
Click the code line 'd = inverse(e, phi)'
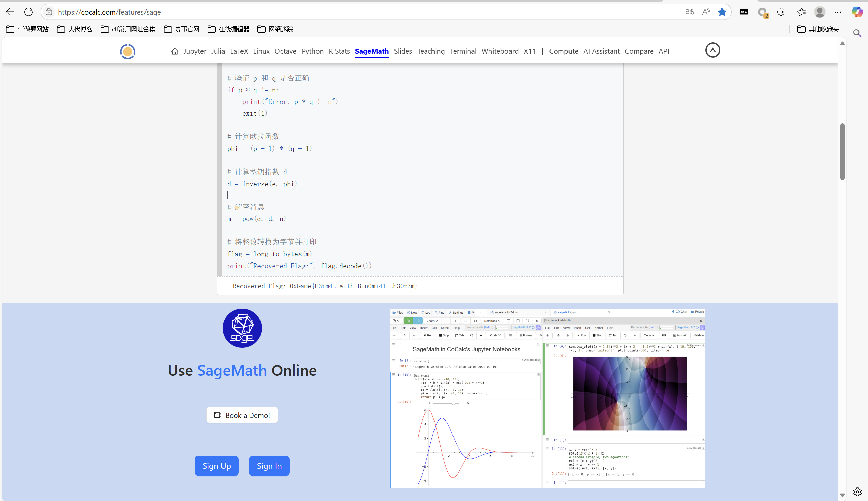point(262,184)
